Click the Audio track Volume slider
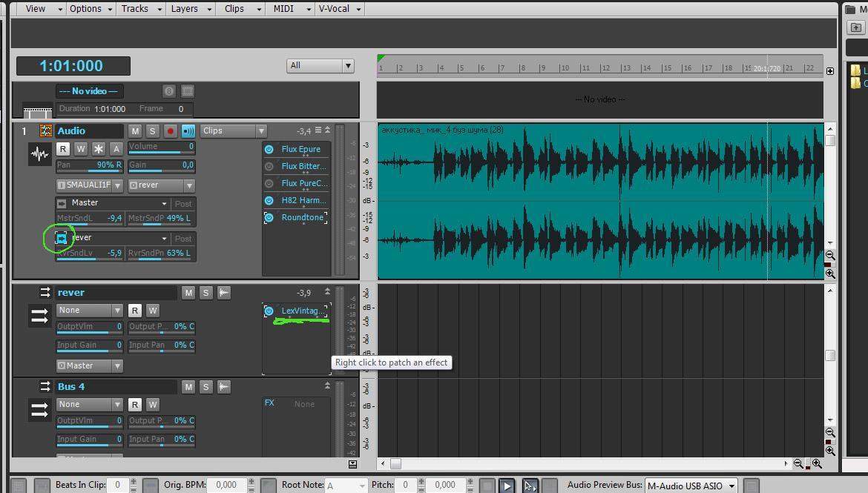 pos(162,148)
